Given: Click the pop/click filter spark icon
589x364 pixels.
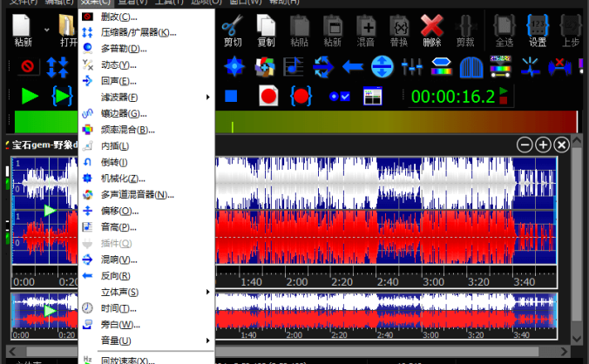Looking at the screenshot, I should (530, 67).
